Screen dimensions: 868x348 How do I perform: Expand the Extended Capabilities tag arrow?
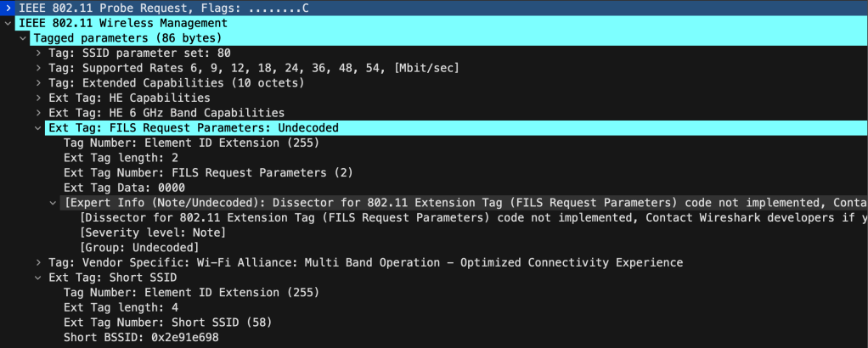(38, 83)
